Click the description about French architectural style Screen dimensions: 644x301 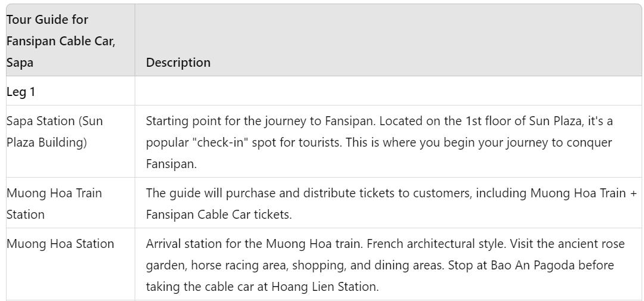click(x=385, y=265)
